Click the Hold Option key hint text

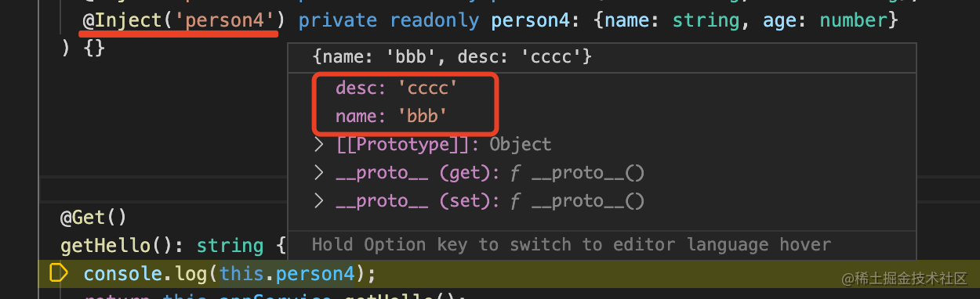click(571, 244)
